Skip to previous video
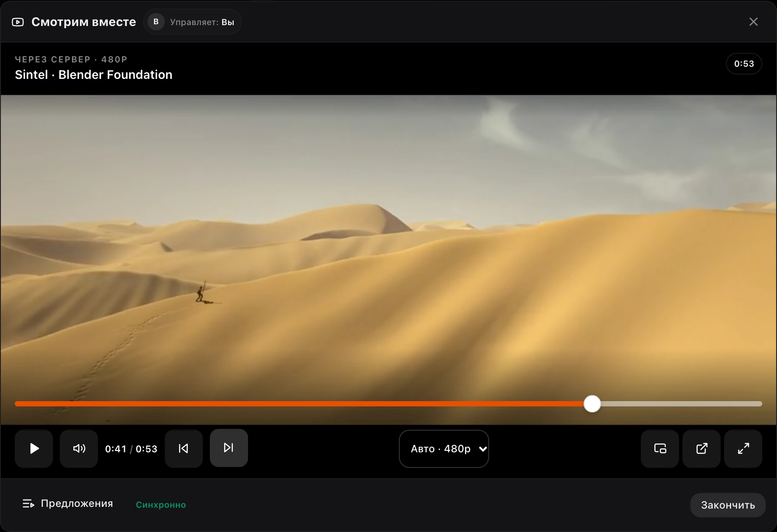 click(184, 448)
